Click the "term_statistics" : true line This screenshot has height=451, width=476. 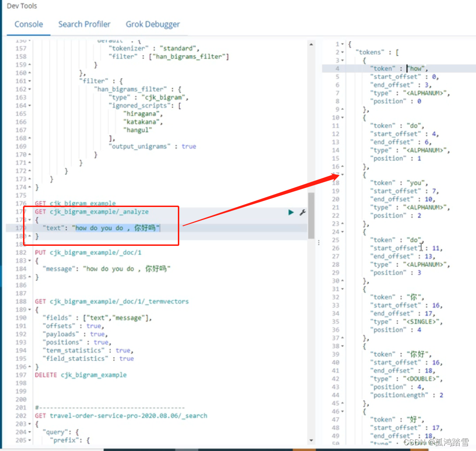click(88, 350)
